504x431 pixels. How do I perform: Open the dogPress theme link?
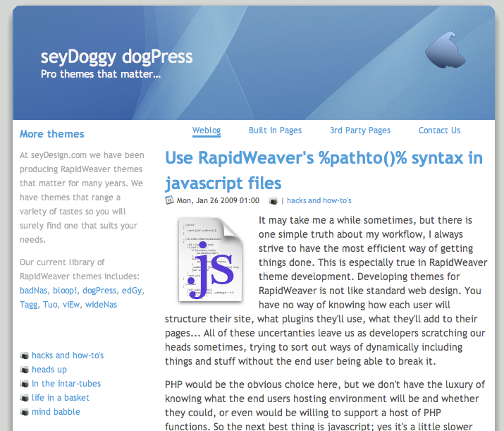[99, 291]
